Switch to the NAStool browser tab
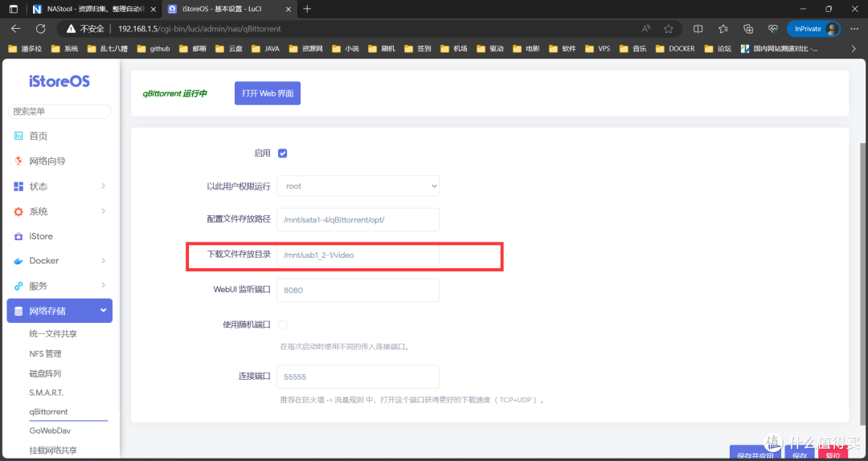 pyautogui.click(x=95, y=9)
